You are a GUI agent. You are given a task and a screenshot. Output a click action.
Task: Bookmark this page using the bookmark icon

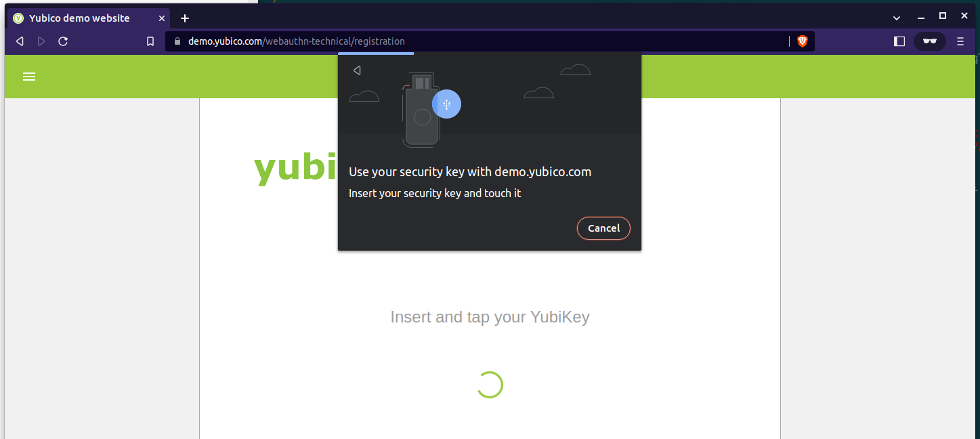click(150, 41)
